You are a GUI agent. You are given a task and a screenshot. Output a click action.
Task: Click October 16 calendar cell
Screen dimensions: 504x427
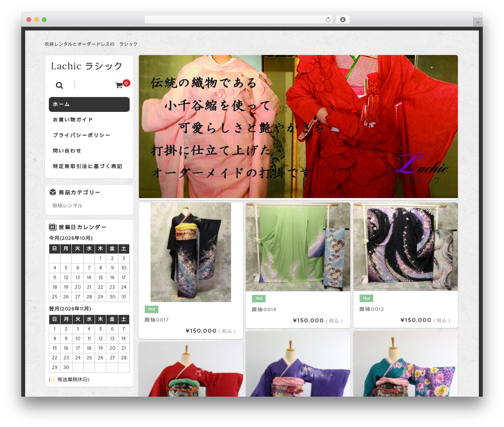tap(112, 277)
